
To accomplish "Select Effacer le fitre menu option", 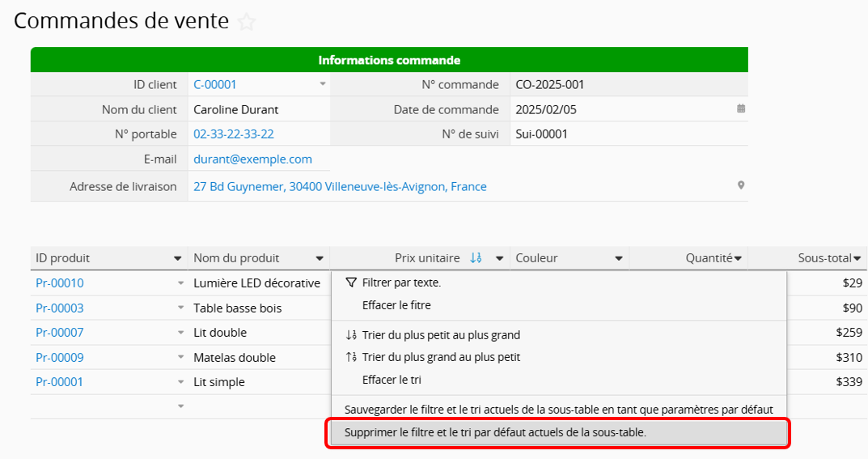I will pos(396,305).
